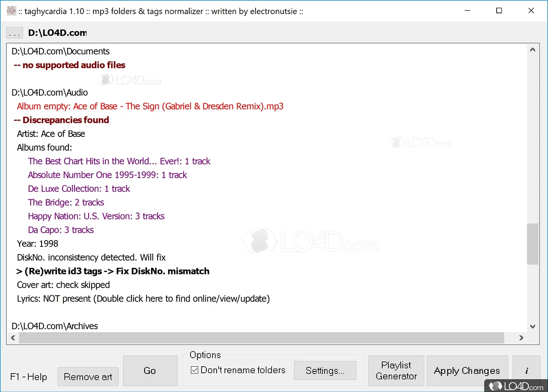
Task: Click the 'F1 - Help' label
Action: (29, 377)
